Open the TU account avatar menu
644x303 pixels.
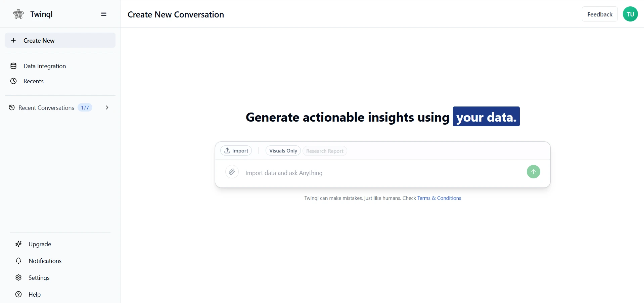(630, 14)
